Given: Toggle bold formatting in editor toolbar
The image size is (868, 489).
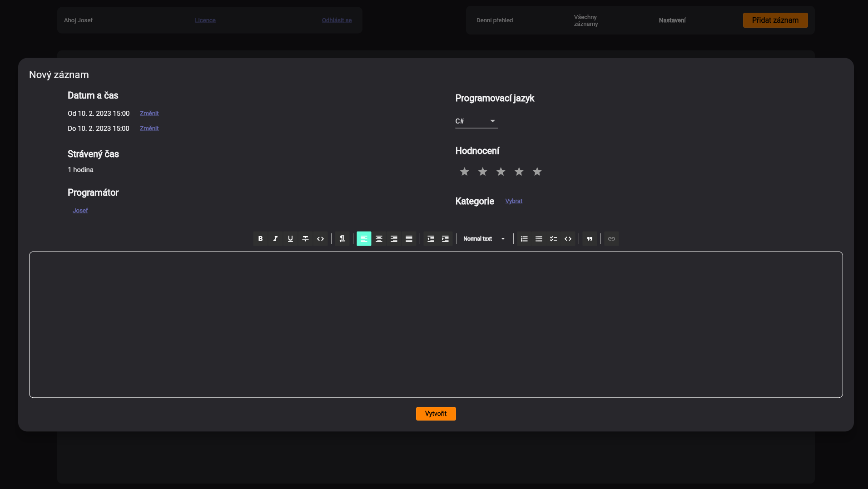Looking at the screenshot, I should pos(260,239).
